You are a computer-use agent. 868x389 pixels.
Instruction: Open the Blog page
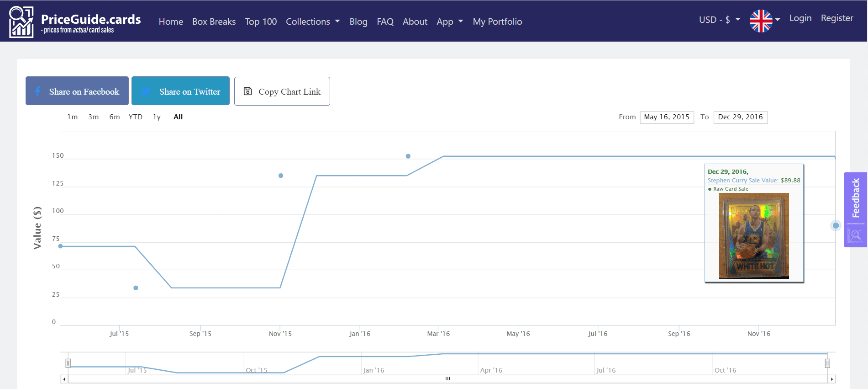pos(358,21)
